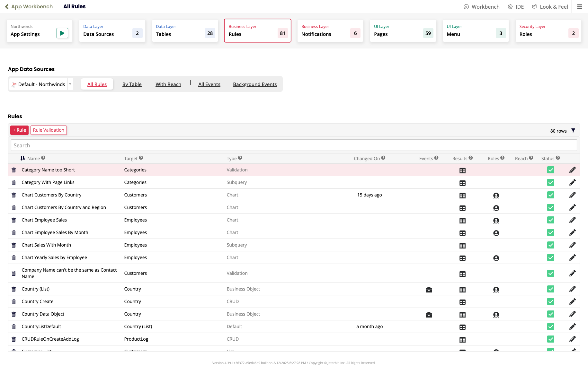Viewport: 588px width, 366px height.
Task: Open events briefcase for Country (List)
Action: pyautogui.click(x=429, y=290)
